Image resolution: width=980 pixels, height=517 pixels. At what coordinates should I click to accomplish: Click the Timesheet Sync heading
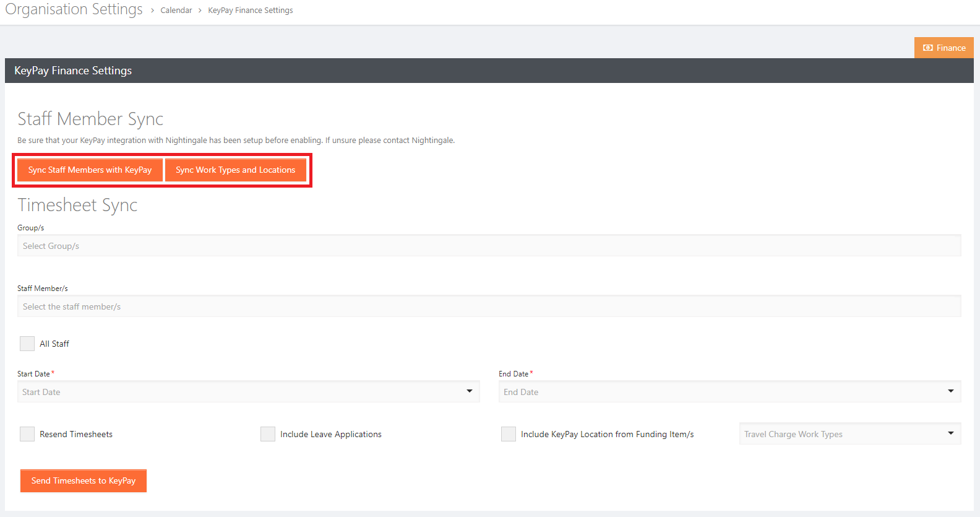click(x=77, y=205)
